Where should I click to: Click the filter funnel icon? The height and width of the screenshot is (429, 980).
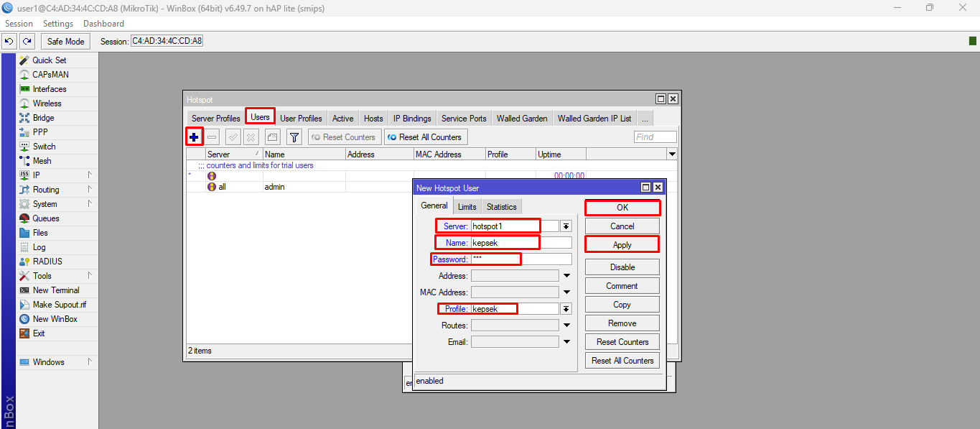294,137
